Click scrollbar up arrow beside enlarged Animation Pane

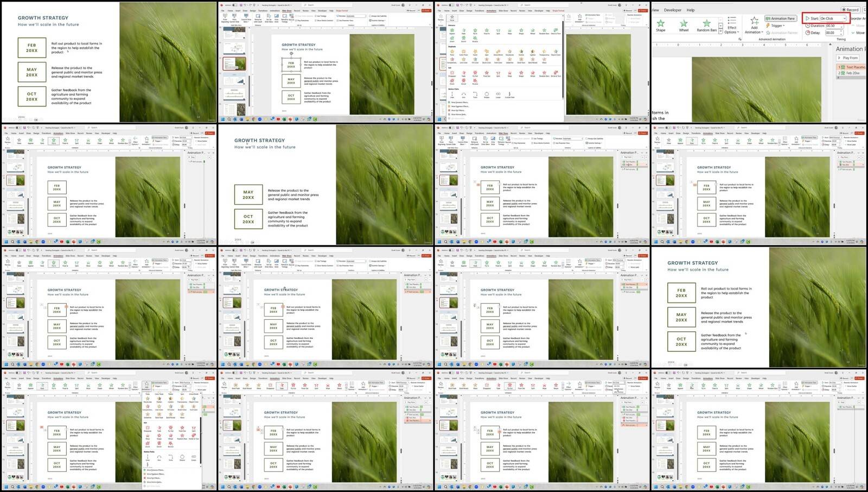[x=830, y=44]
